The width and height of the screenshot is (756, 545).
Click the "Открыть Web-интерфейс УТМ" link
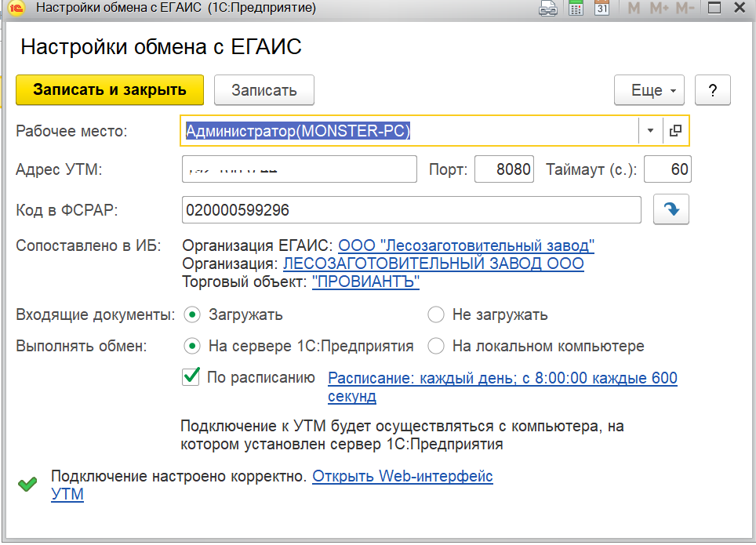click(402, 477)
